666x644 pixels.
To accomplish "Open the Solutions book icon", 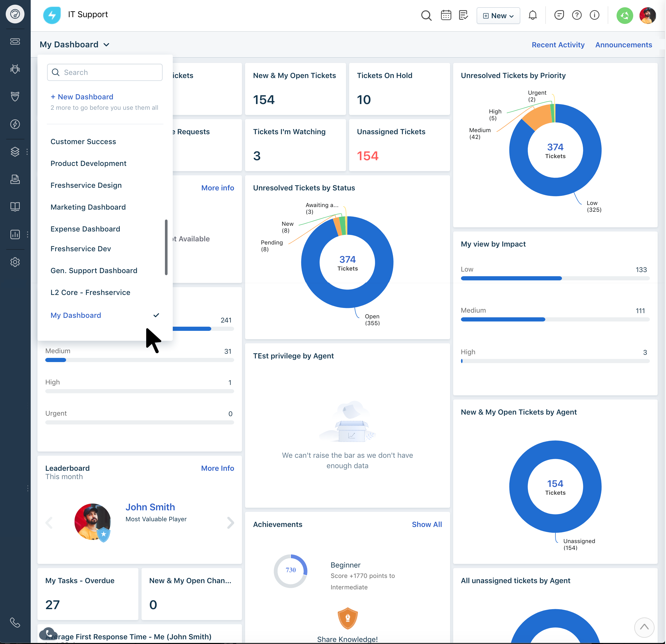I will pyautogui.click(x=15, y=207).
